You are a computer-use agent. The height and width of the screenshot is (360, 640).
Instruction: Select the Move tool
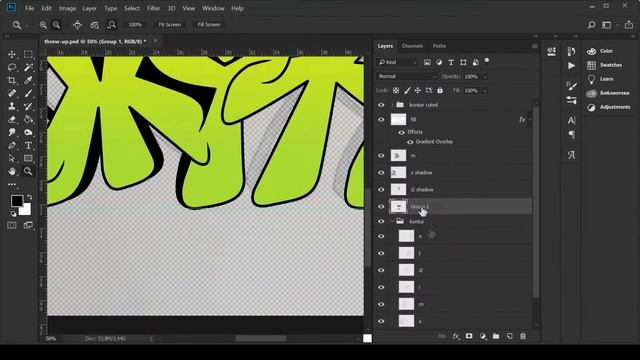[x=12, y=54]
